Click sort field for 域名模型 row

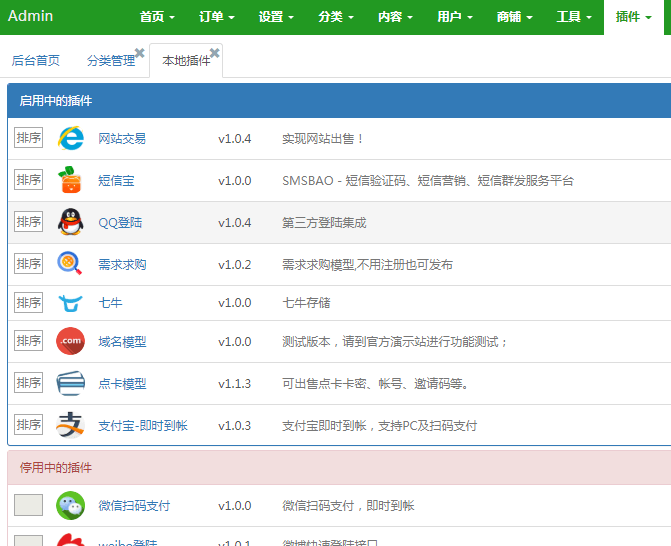click(29, 340)
